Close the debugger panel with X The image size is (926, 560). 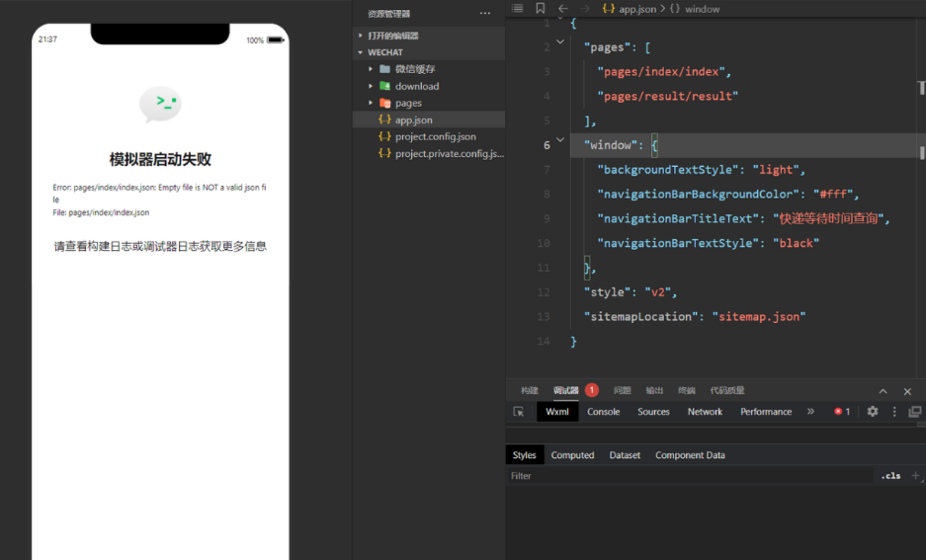(x=907, y=391)
